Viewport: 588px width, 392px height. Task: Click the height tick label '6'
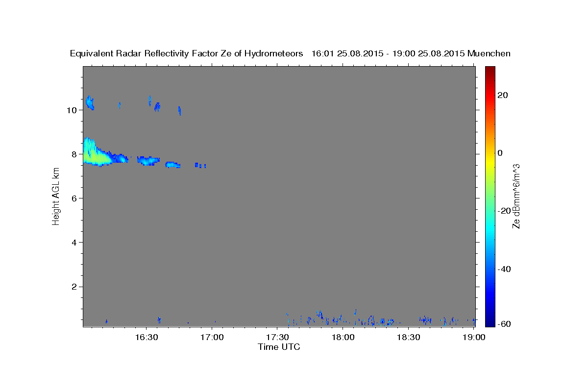pos(73,198)
